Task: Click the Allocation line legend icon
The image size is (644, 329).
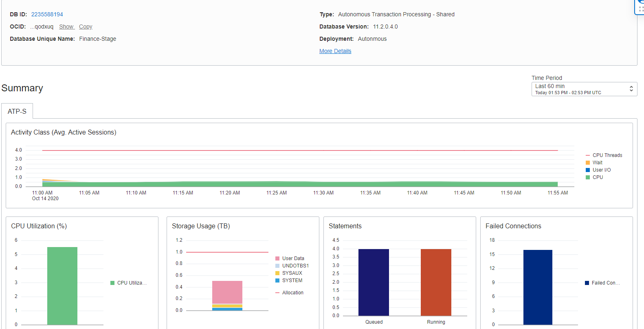Action: pyautogui.click(x=277, y=293)
